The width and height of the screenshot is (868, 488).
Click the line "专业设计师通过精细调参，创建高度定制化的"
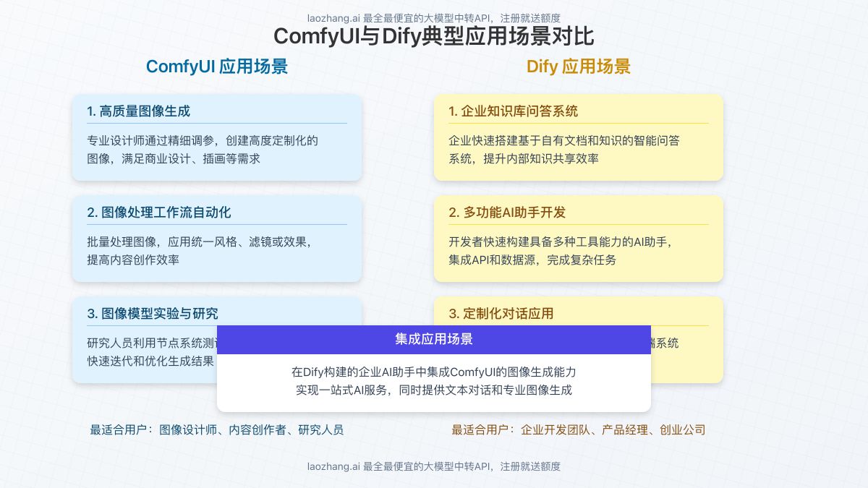pos(203,140)
